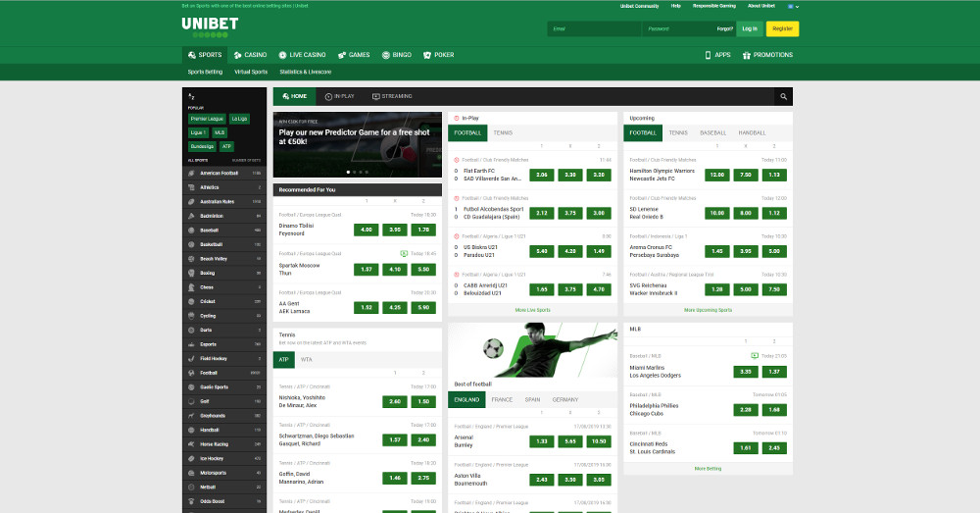This screenshot has height=513, width=980.
Task: Bet 5.90 odds in AA Gent match
Action: [x=423, y=307]
